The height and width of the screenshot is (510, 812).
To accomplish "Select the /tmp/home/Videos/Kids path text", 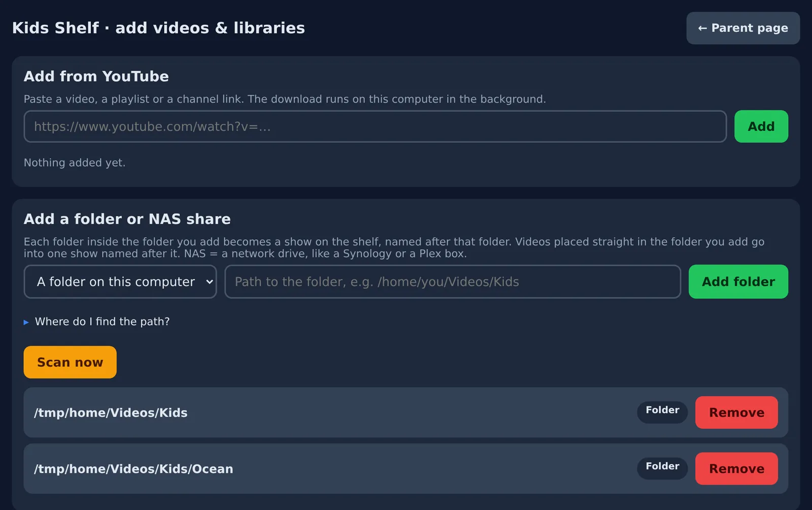I will tap(111, 412).
